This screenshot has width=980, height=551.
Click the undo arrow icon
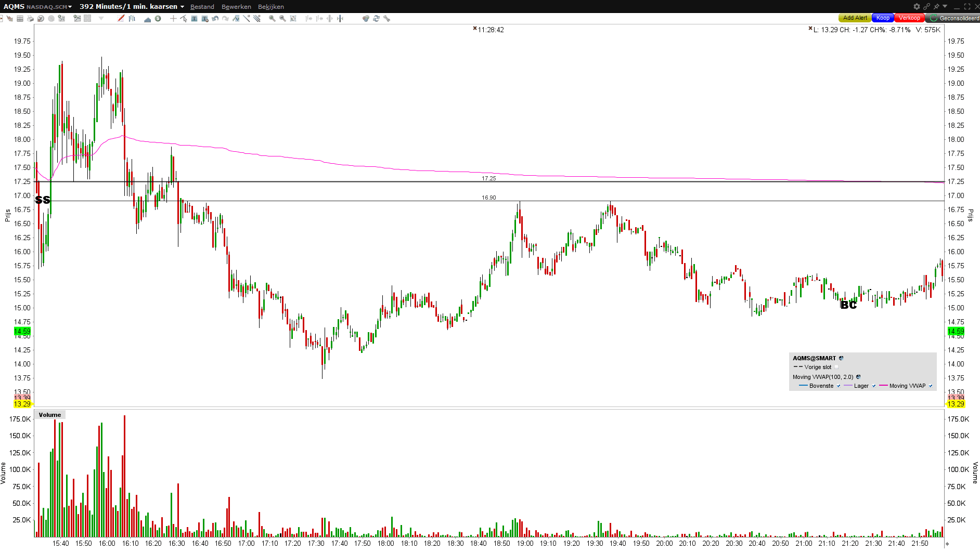(x=215, y=19)
